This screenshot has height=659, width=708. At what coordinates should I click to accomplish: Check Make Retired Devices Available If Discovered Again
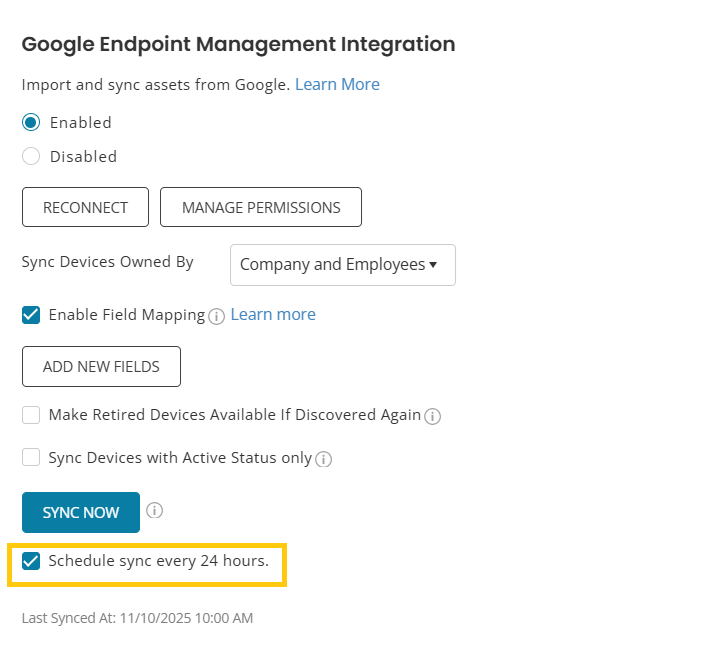(31, 415)
